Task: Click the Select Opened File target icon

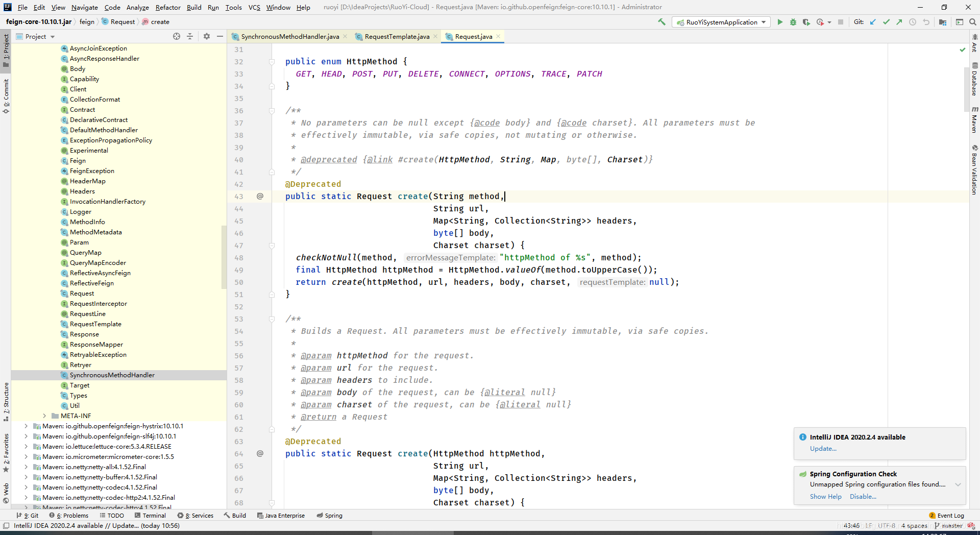Action: click(177, 36)
